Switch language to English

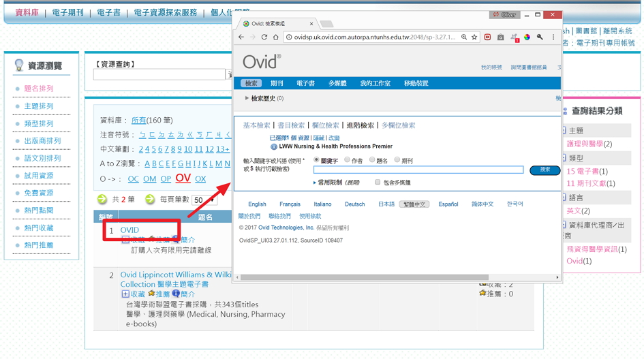tap(257, 204)
